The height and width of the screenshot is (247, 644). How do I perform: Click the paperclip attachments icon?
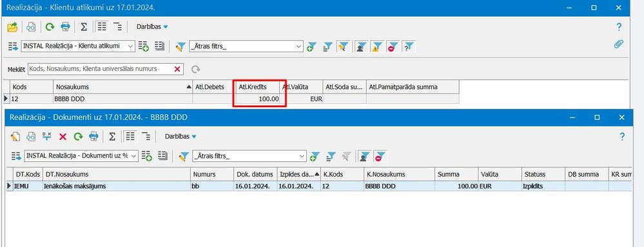tap(619, 44)
